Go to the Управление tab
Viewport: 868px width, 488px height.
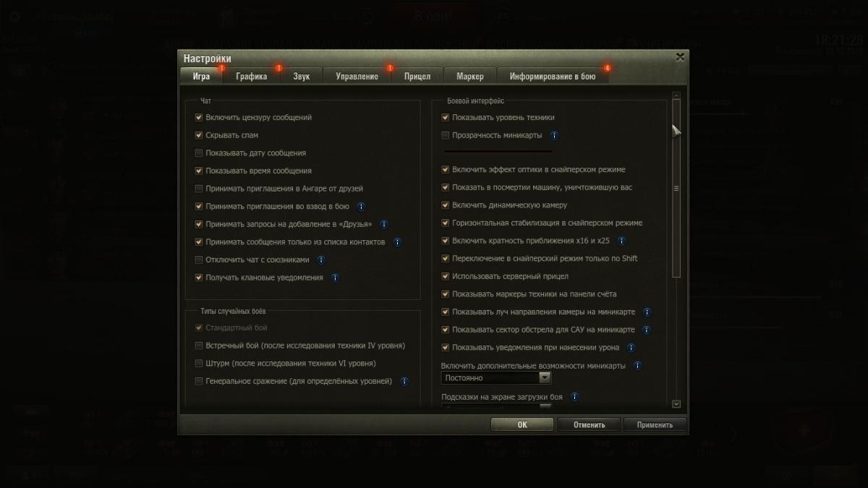coord(357,76)
